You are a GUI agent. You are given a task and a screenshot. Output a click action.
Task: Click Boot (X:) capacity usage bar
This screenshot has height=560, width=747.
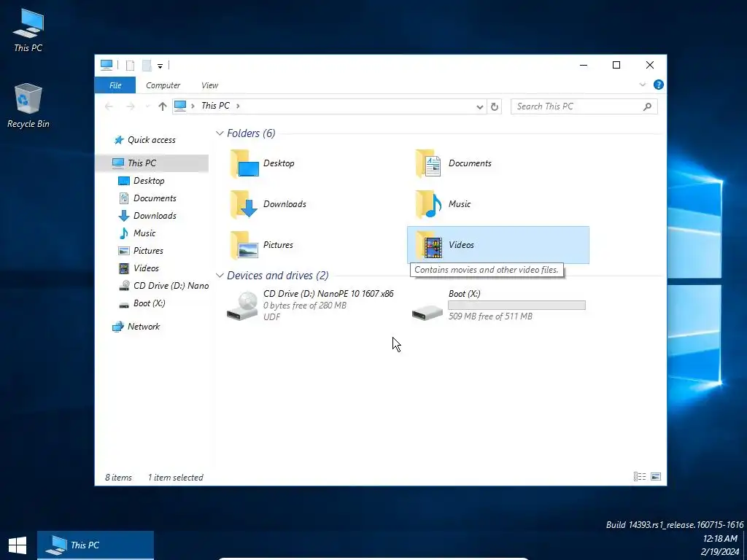(x=516, y=306)
